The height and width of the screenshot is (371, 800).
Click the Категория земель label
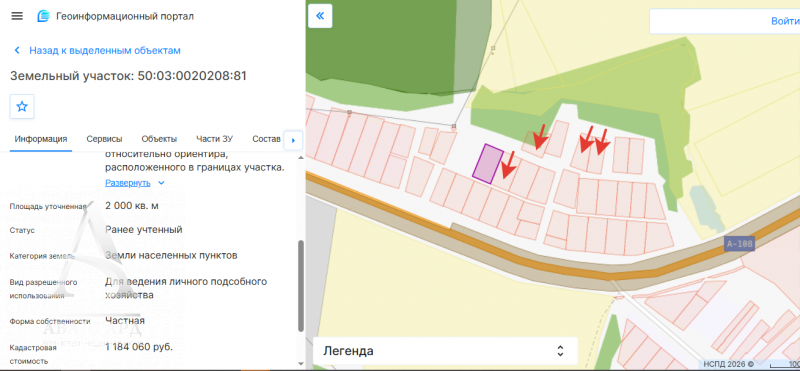42,256
